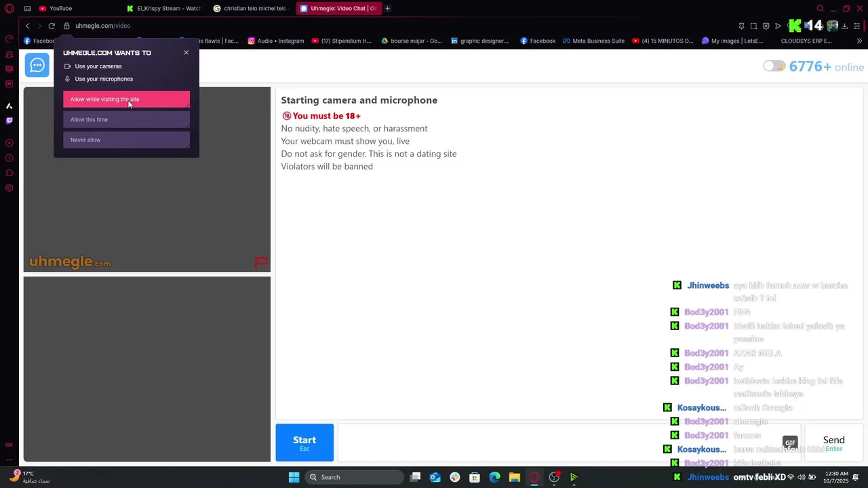The image size is (868, 488).
Task: Click the search tabs magnifier icon
Action: tap(820, 8)
